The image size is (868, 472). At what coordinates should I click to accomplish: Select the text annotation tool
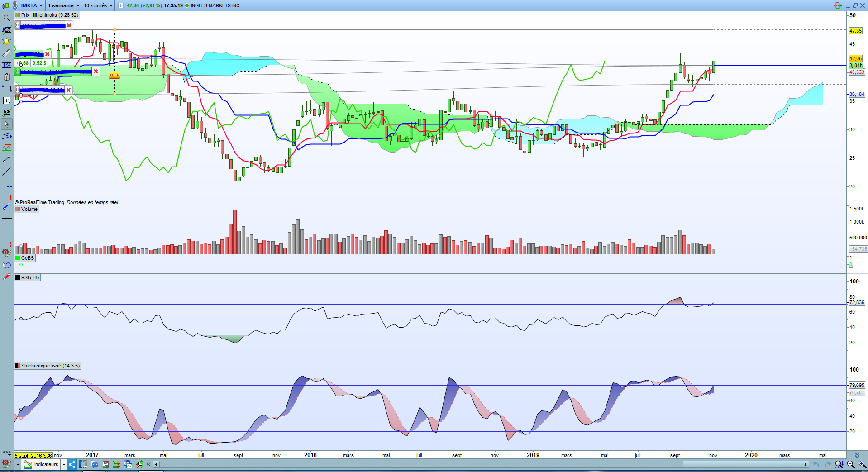click(x=6, y=100)
